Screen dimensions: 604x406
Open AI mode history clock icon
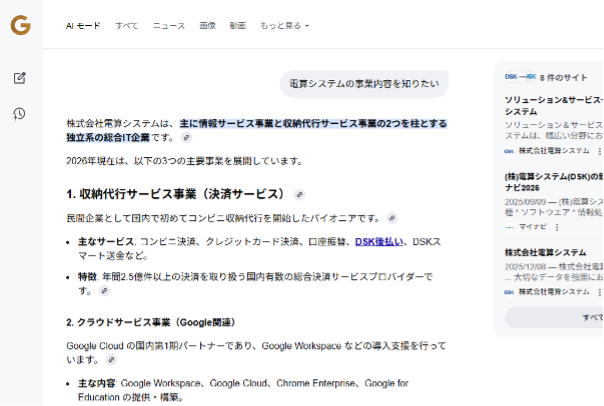tap(19, 114)
